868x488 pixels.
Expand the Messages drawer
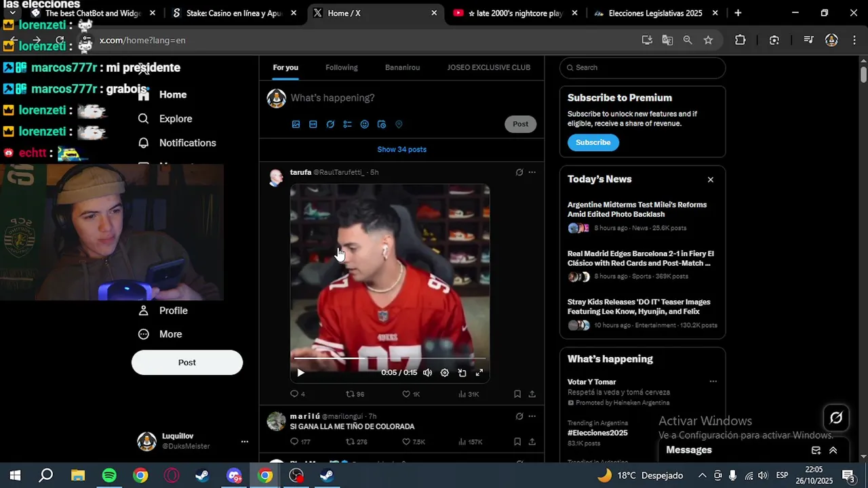[833, 450]
